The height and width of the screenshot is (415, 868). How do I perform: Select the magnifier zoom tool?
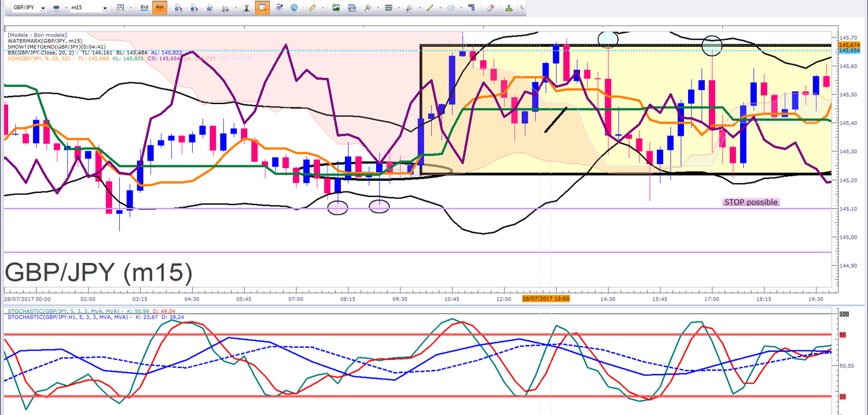pos(226,8)
